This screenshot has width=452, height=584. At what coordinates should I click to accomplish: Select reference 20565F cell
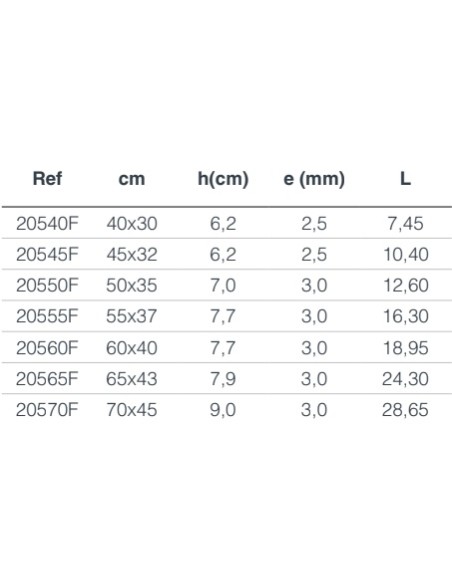47,379
